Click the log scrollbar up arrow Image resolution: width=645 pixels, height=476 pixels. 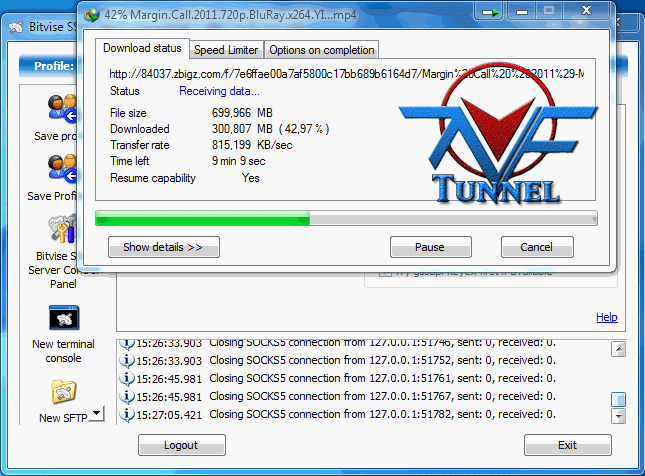(x=618, y=349)
